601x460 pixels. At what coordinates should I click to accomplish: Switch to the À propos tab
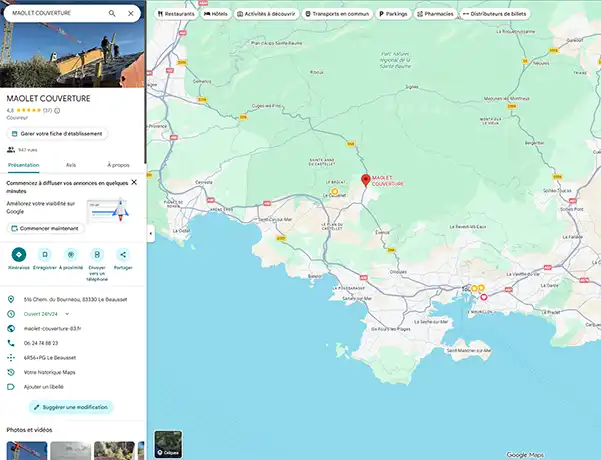coord(118,165)
